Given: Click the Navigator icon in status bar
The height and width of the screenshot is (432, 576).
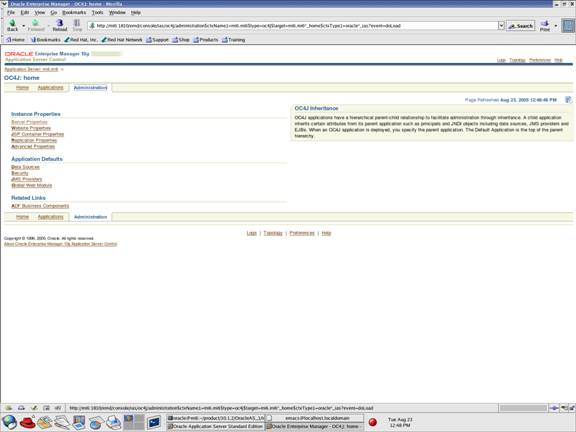Looking at the screenshot, I should click(9, 408).
